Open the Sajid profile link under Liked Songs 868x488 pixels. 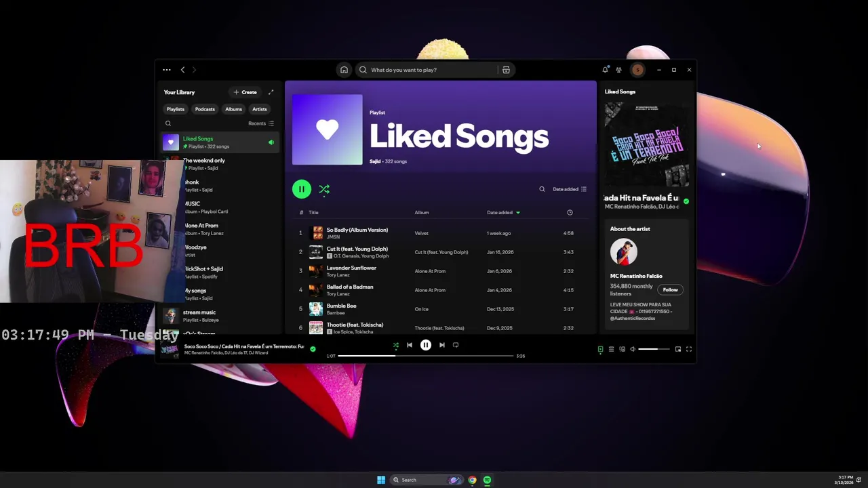click(375, 161)
